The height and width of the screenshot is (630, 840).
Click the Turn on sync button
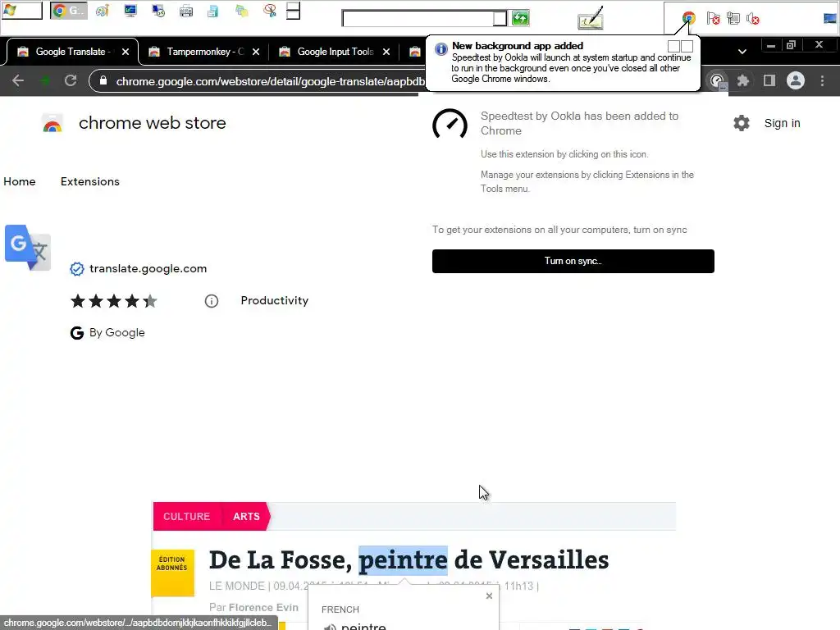tap(573, 261)
